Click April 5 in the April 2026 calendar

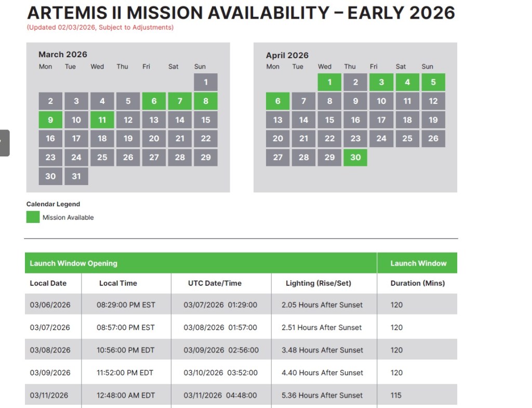pos(433,82)
